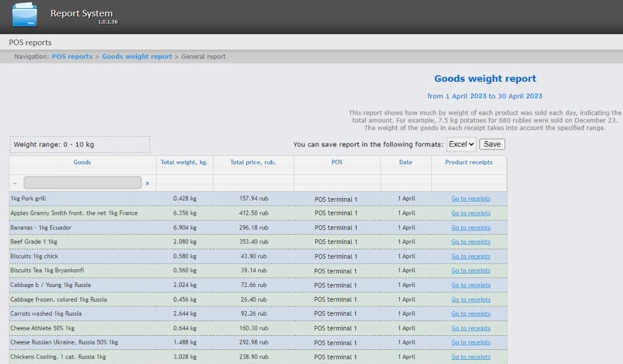Go to receipts for Bananas - 1kg Ecuador

tap(471, 228)
